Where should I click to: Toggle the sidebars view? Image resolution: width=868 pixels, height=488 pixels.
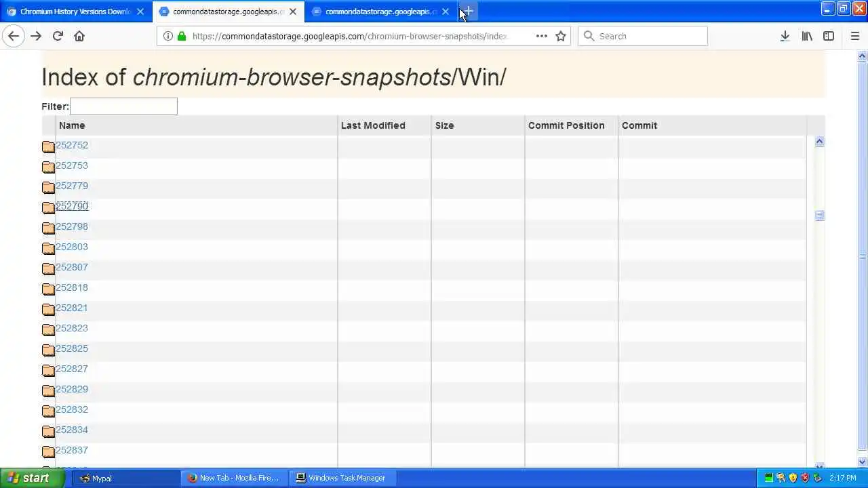pyautogui.click(x=829, y=36)
